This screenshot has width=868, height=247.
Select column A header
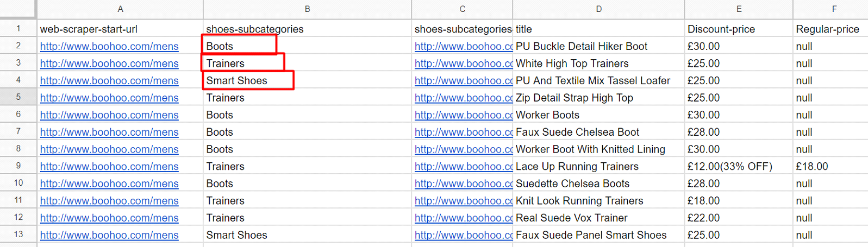coord(120,9)
